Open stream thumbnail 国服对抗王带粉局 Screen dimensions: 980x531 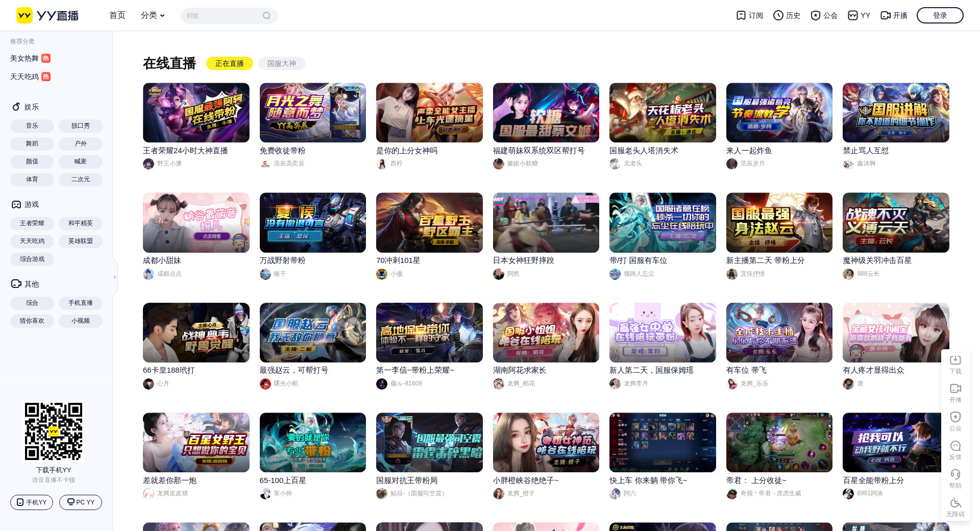tap(429, 443)
